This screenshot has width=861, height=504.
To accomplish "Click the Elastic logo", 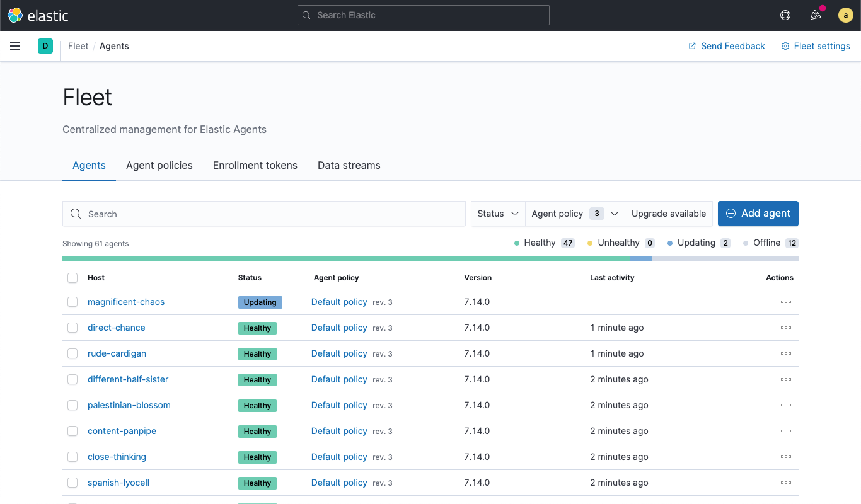I will 38,15.
